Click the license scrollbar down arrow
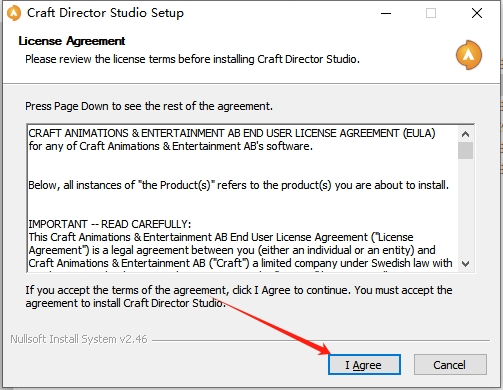The height and width of the screenshot is (390, 503). pyautogui.click(x=465, y=264)
